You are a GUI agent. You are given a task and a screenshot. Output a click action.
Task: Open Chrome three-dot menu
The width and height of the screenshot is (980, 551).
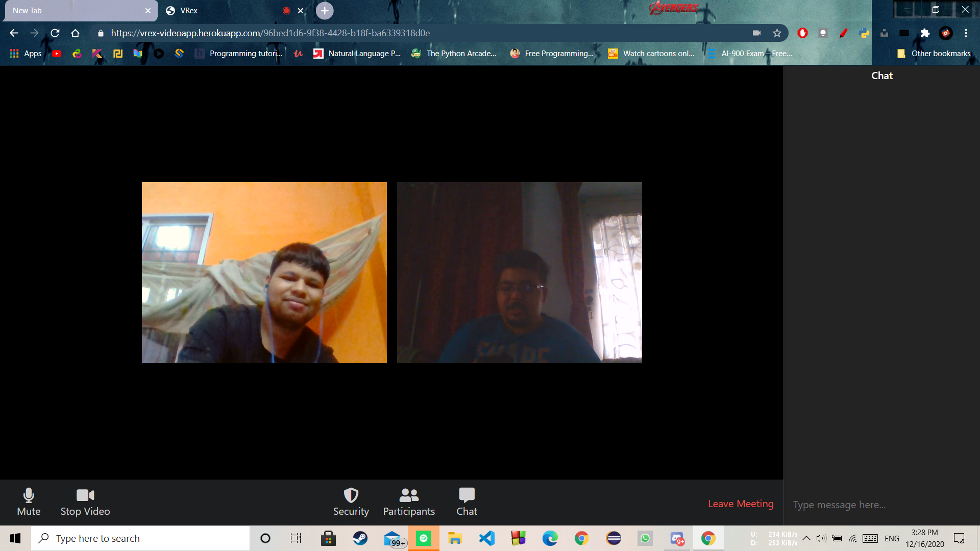pos(966,33)
